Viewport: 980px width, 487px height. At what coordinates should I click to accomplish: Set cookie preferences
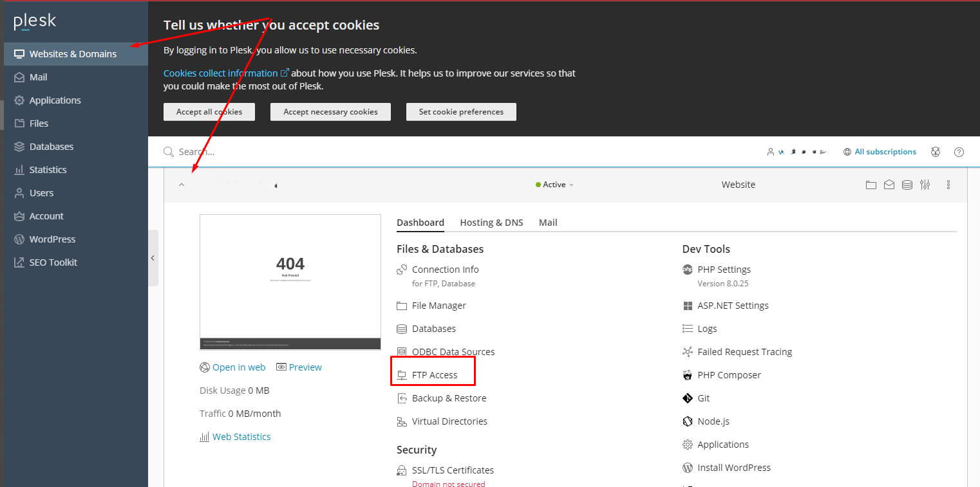click(461, 112)
